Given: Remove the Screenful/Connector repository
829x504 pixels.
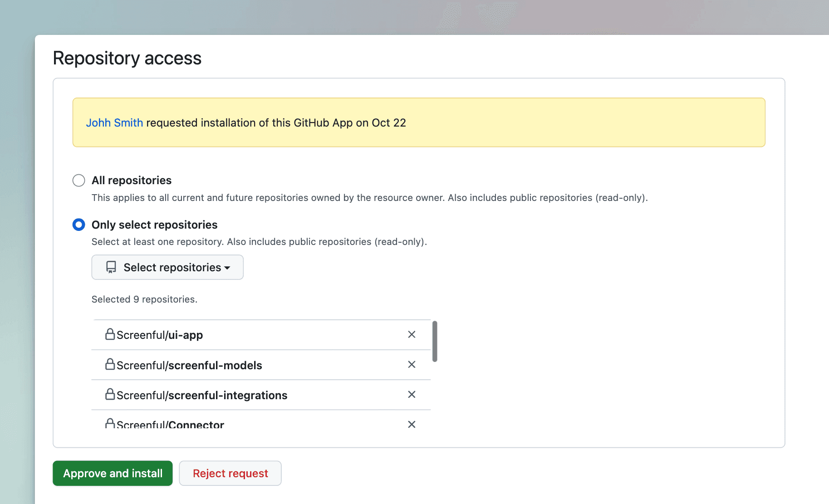Looking at the screenshot, I should pyautogui.click(x=412, y=424).
